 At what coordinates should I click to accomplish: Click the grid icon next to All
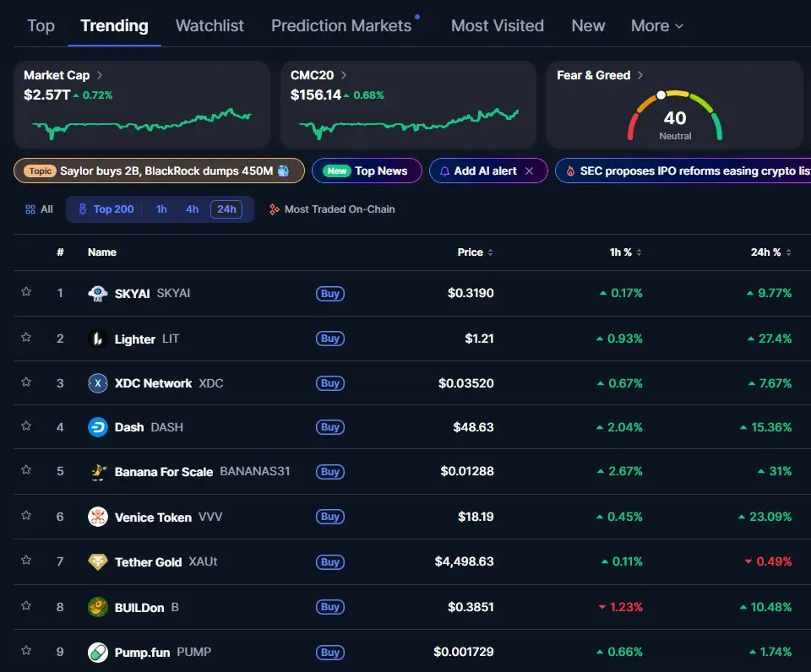pyautogui.click(x=30, y=209)
